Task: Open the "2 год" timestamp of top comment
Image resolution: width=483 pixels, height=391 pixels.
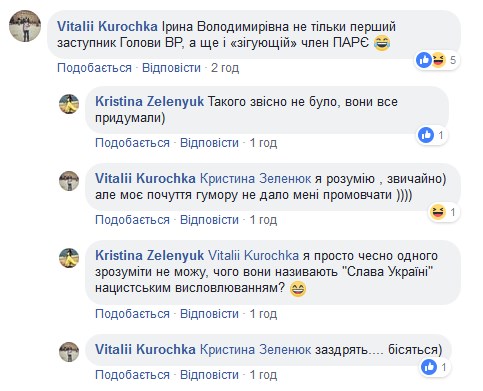Action: (x=225, y=68)
